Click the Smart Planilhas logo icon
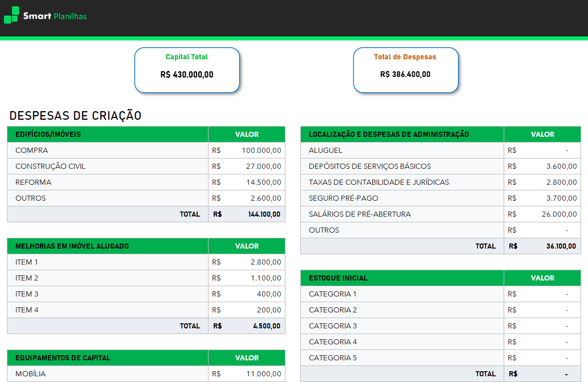Viewport: 588px width, 382px height. (9, 16)
